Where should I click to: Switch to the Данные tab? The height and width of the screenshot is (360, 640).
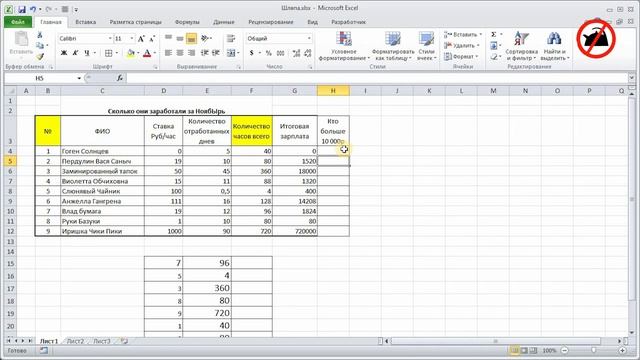[x=224, y=22]
